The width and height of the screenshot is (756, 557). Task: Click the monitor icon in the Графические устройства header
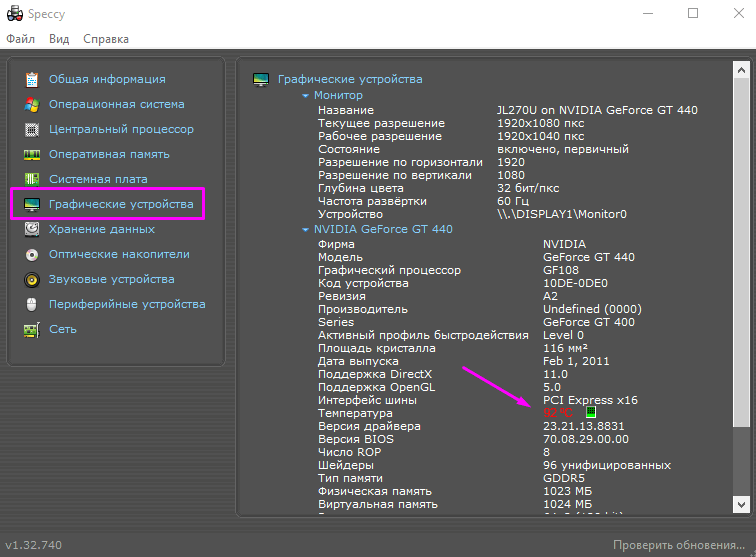click(261, 80)
